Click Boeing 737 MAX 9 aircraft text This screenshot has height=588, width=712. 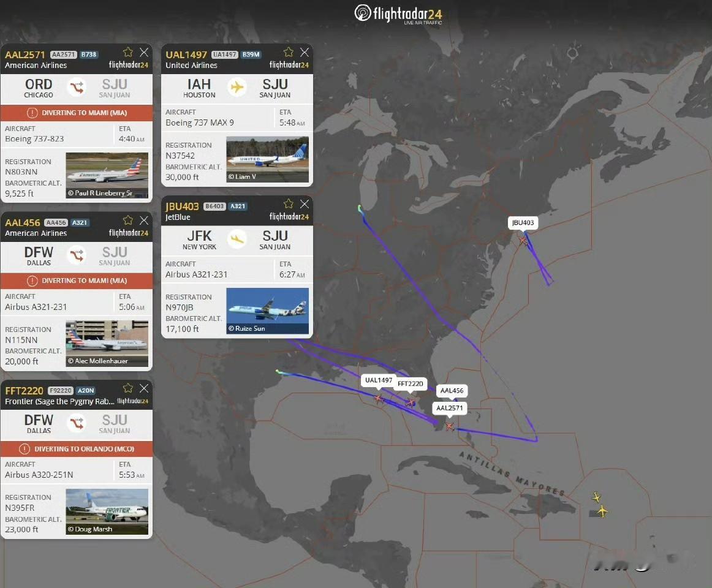pyautogui.click(x=200, y=123)
